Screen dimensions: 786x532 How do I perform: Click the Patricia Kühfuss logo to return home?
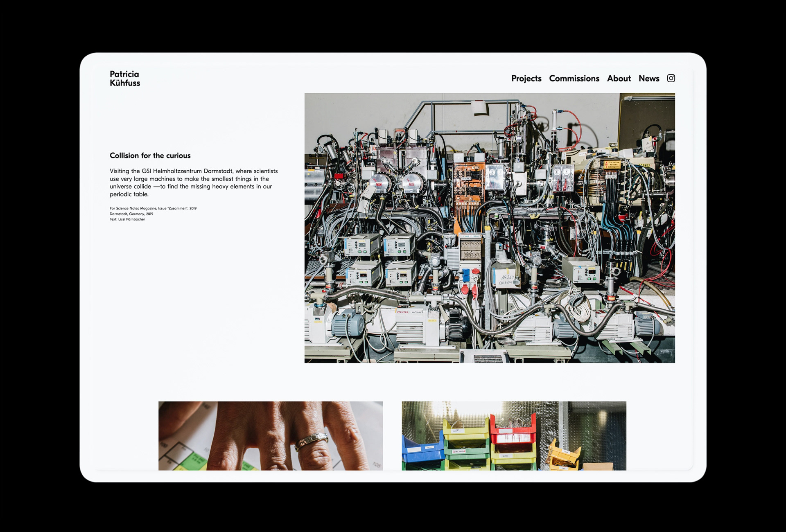(124, 79)
